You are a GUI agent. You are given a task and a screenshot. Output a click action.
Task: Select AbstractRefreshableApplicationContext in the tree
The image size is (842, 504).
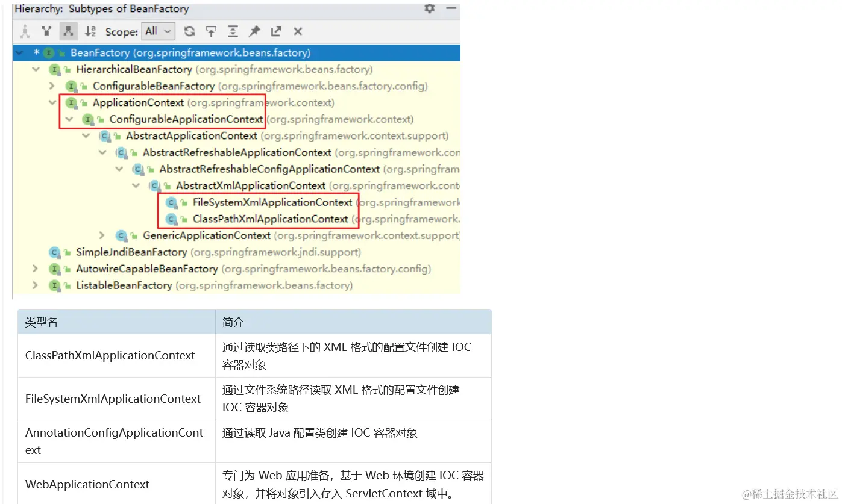point(237,152)
